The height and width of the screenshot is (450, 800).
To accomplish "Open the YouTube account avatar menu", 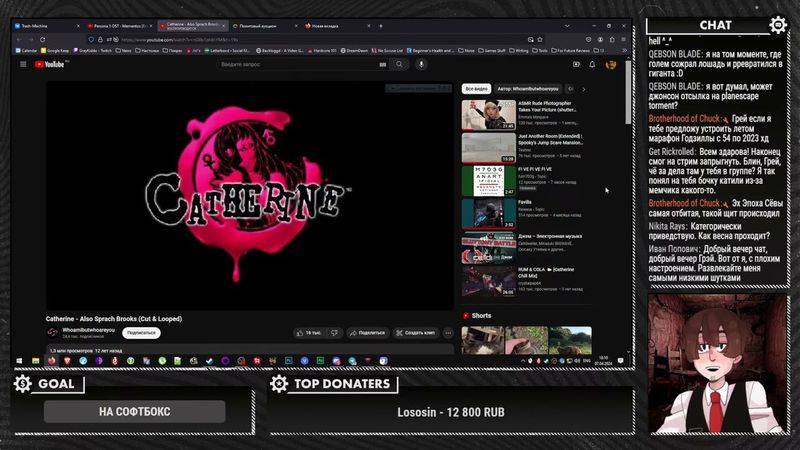I will 610,64.
